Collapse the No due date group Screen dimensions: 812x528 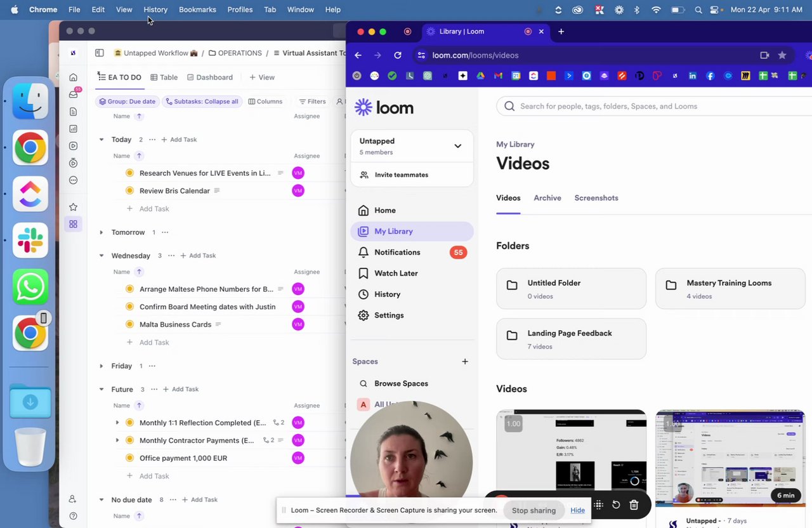point(101,499)
